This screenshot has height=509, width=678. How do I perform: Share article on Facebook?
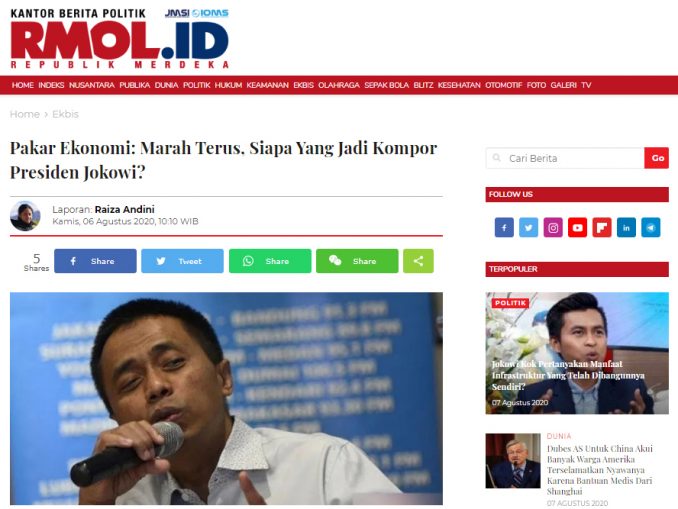pyautogui.click(x=95, y=261)
